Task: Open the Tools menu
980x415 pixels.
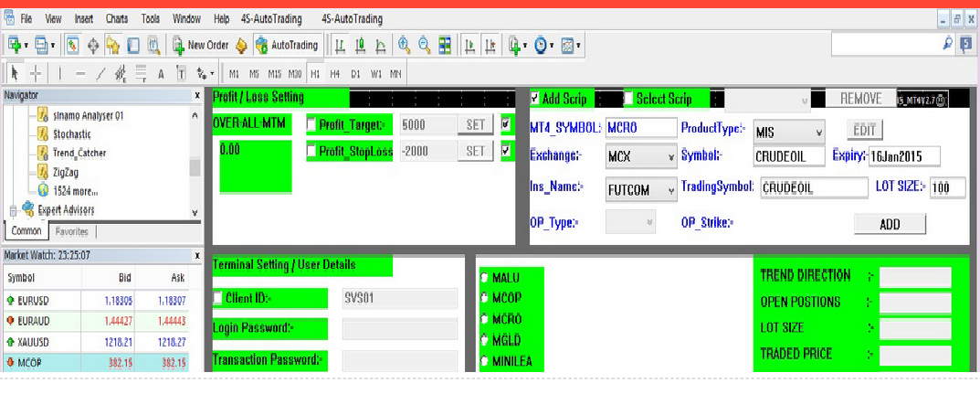Action: [151, 19]
